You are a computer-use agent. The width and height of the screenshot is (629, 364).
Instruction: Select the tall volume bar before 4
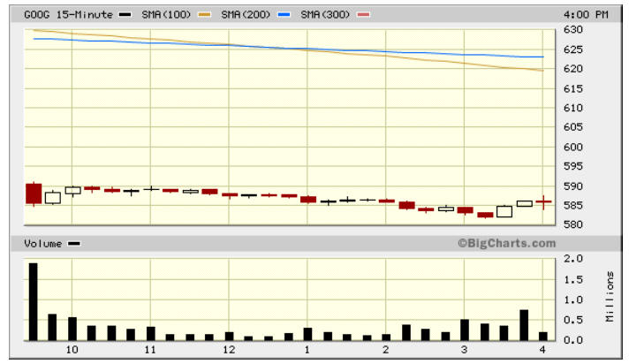click(524, 325)
